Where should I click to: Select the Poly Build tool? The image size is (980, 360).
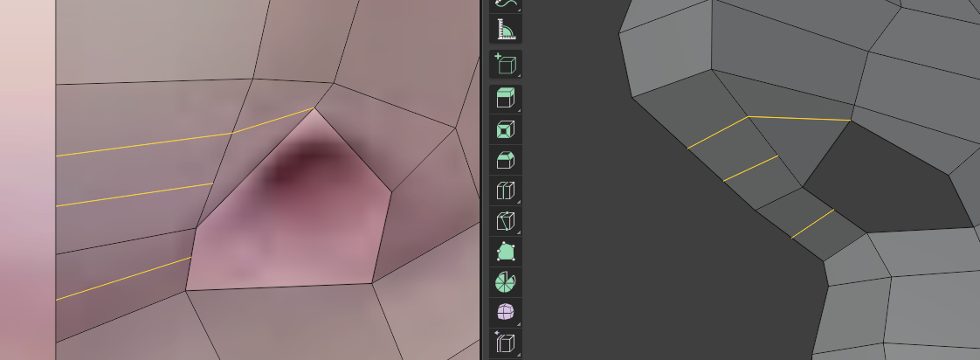click(x=506, y=252)
